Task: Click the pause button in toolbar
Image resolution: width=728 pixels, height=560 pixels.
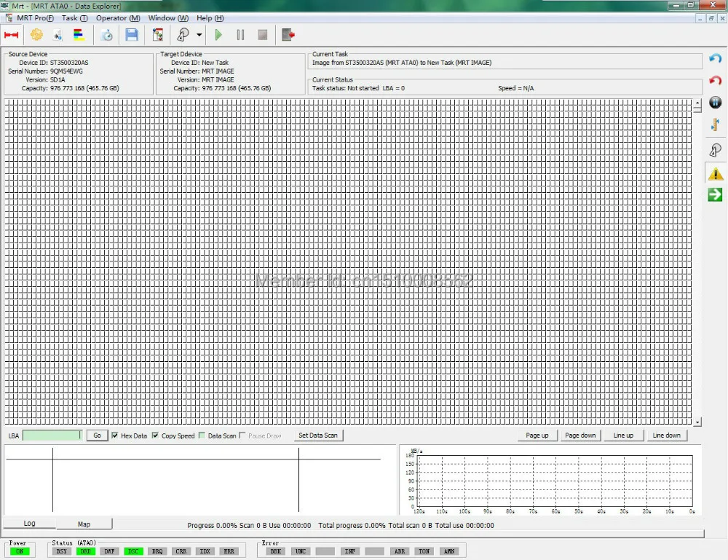Action: [x=240, y=35]
